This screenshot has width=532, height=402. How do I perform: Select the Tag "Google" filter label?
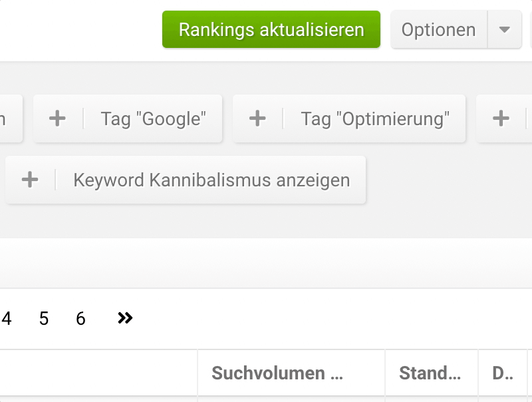(154, 119)
